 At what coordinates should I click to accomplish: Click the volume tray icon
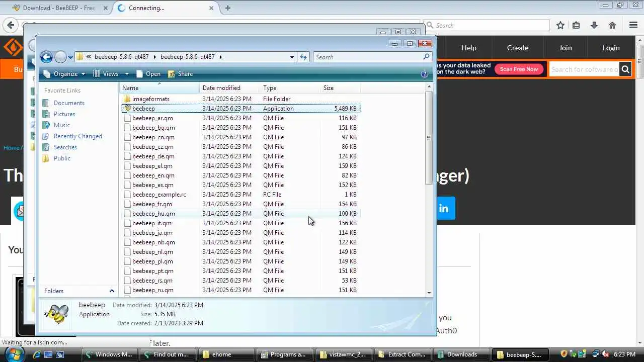pos(604,354)
